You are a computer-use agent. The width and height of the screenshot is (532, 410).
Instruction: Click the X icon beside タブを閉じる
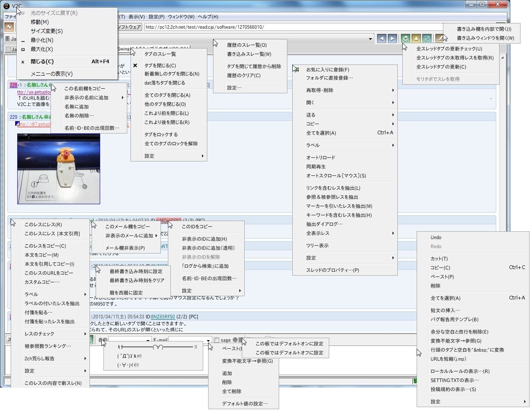pos(135,65)
